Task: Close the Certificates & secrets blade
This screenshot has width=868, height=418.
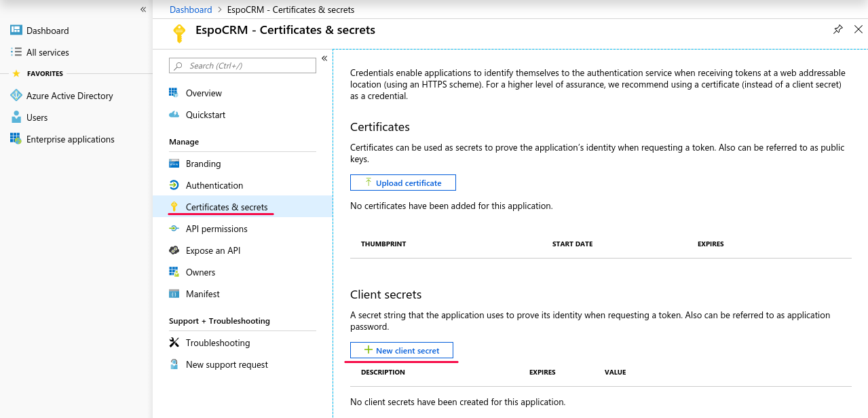Action: coord(858,29)
